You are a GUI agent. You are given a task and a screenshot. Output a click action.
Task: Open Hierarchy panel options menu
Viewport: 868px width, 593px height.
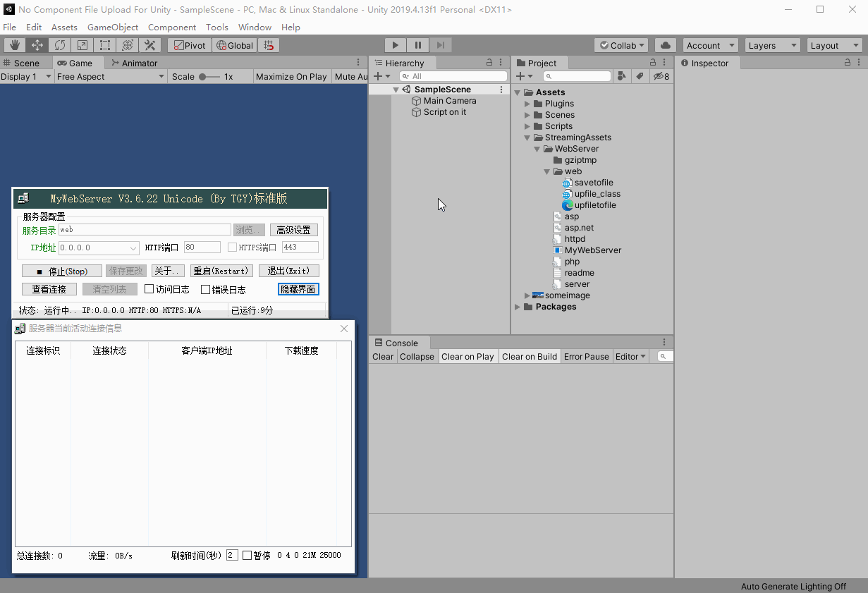501,63
